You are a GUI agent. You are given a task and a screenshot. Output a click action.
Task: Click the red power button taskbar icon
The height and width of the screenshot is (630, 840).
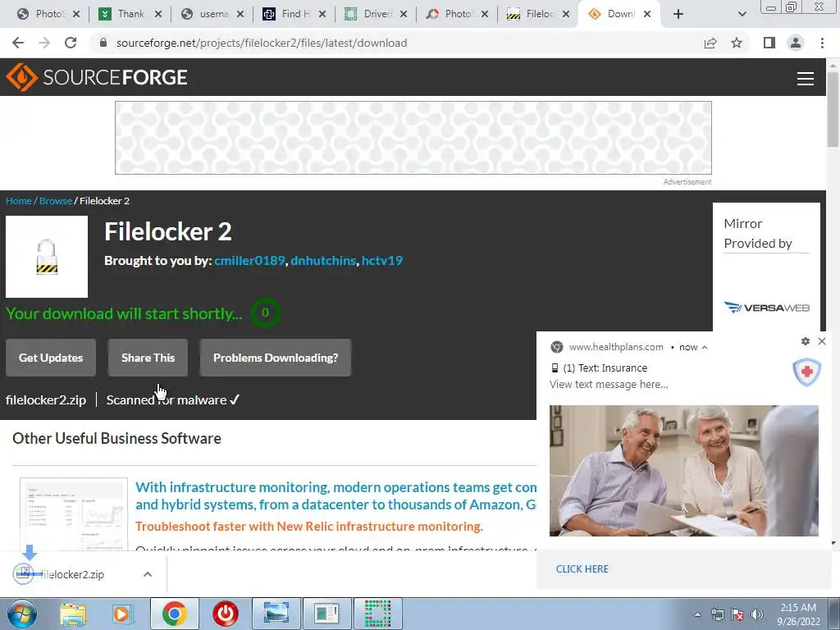[x=225, y=614]
